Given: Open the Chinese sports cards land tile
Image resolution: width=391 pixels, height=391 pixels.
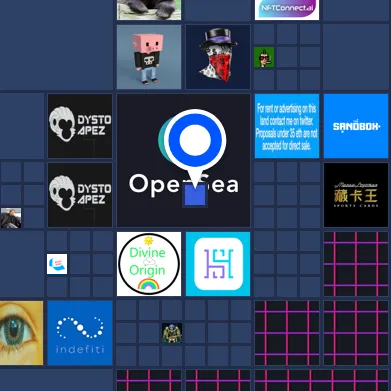Looking at the screenshot, I should [356, 195].
